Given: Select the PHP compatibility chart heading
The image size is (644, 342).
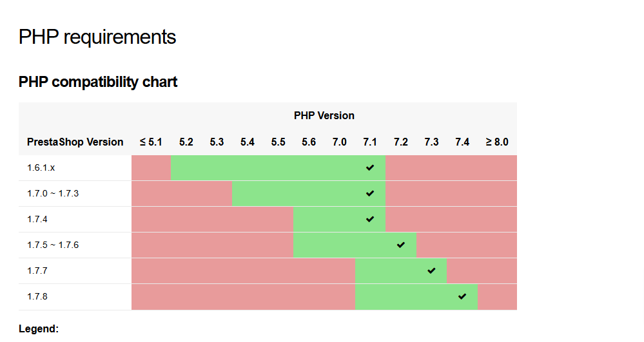Looking at the screenshot, I should coord(98,82).
